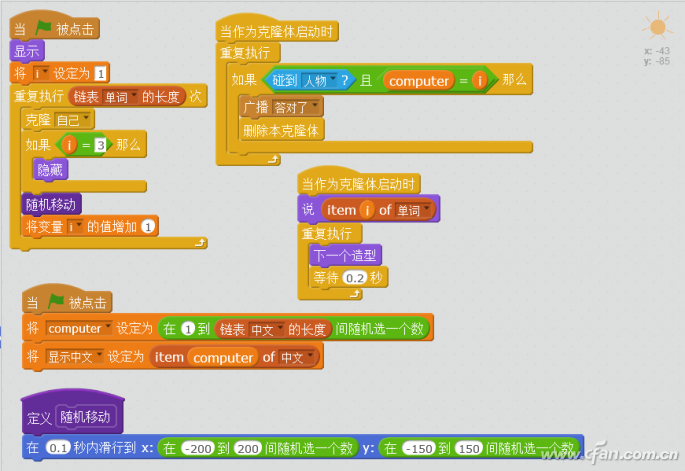The image size is (685, 471).
Task: Click the green flag hat block above computer
Action: pyautogui.click(x=67, y=301)
